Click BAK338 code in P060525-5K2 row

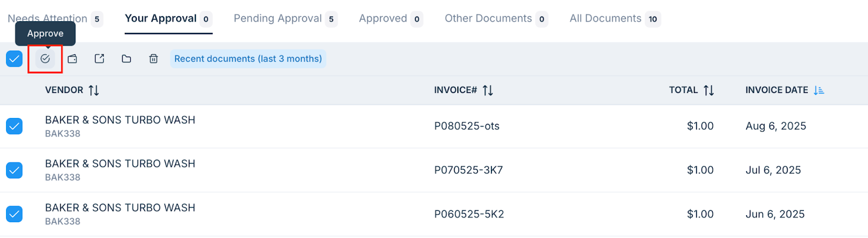point(62,222)
